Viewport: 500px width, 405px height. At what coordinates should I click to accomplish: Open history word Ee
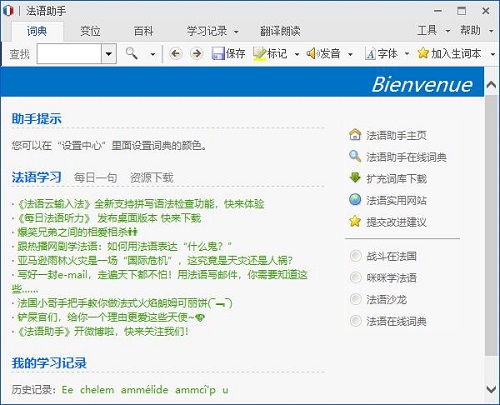(x=67, y=390)
